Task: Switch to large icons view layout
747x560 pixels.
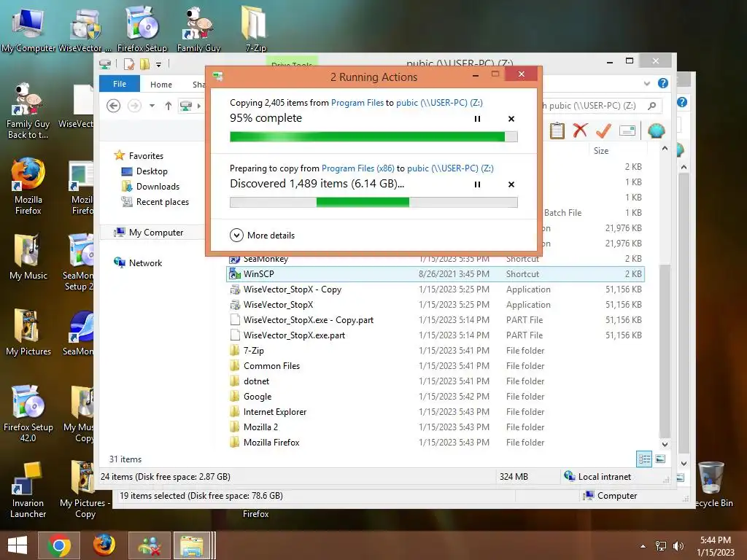Action: (660, 459)
